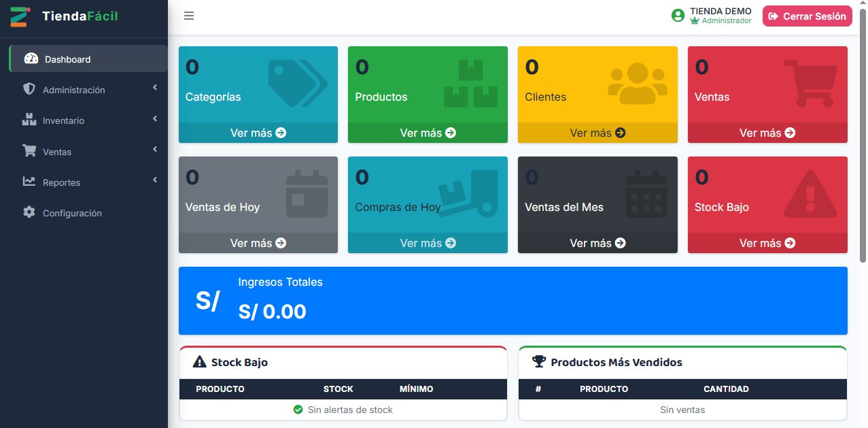
Task: Expand the Reportes sidebar section
Action: pos(88,182)
